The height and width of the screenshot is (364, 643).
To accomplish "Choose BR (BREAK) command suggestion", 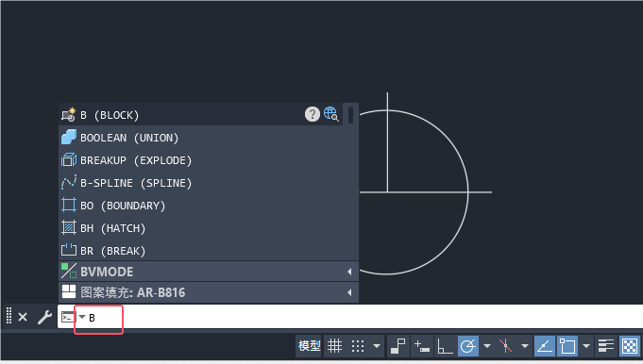I will pos(209,250).
